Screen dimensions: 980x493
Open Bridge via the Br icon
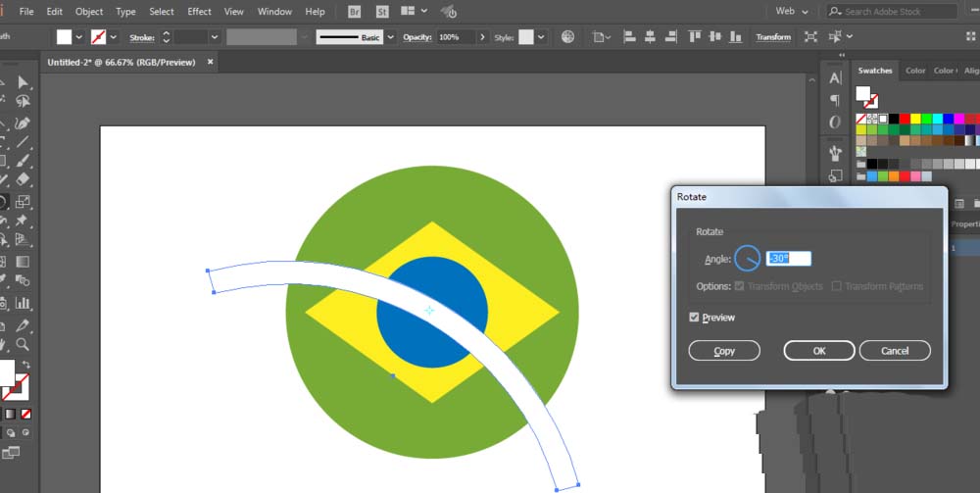click(x=355, y=11)
